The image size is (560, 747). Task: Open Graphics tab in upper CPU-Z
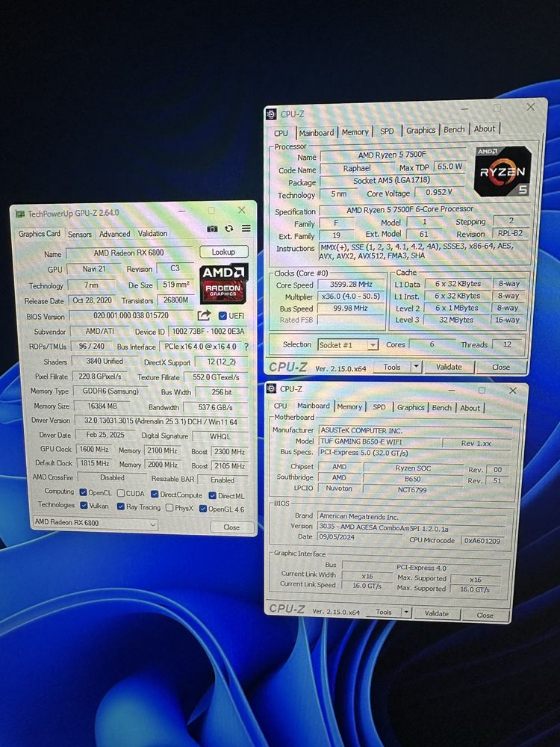tap(421, 130)
